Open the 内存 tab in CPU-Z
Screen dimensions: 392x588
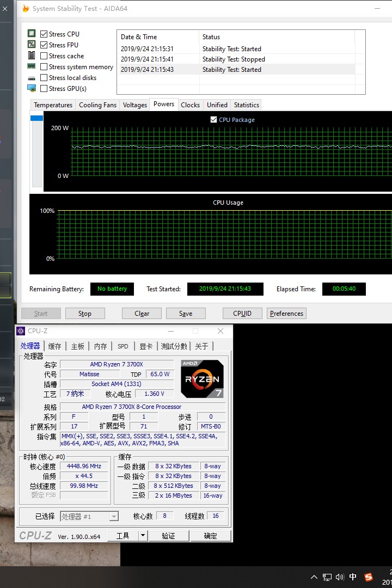[100, 346]
